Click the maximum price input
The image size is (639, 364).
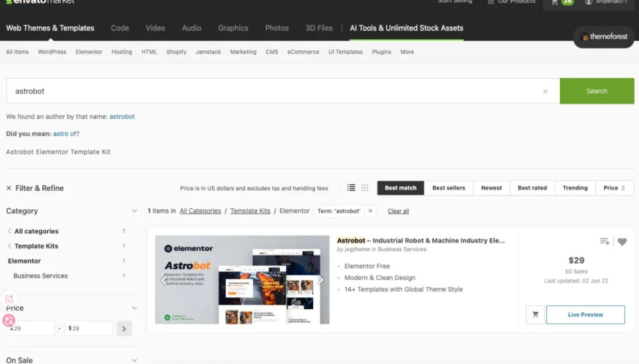point(89,328)
